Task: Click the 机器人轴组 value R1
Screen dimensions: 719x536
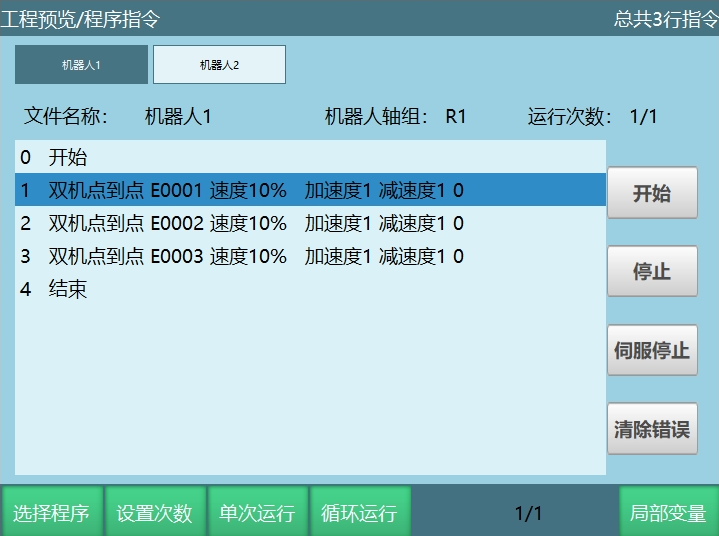Action: click(x=456, y=116)
